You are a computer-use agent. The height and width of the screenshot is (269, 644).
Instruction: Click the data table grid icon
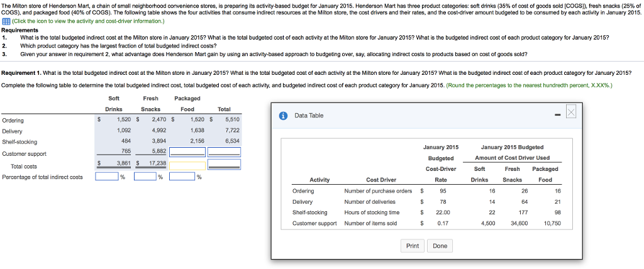[6, 21]
